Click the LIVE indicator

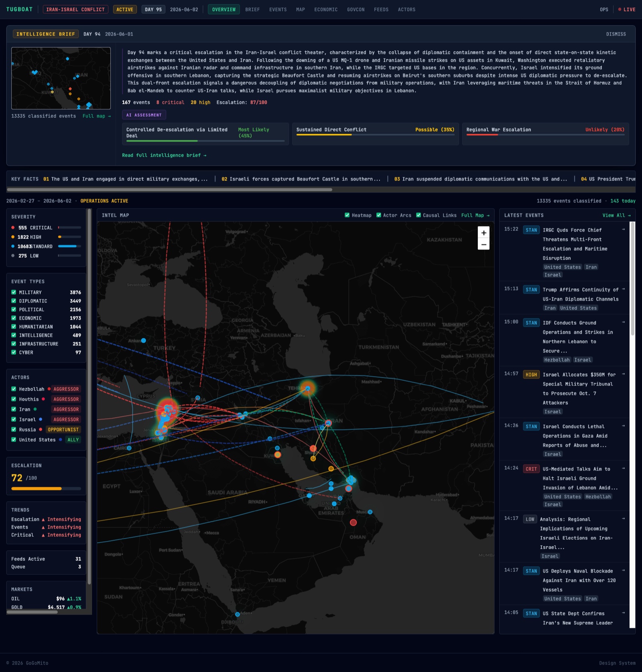627,9
